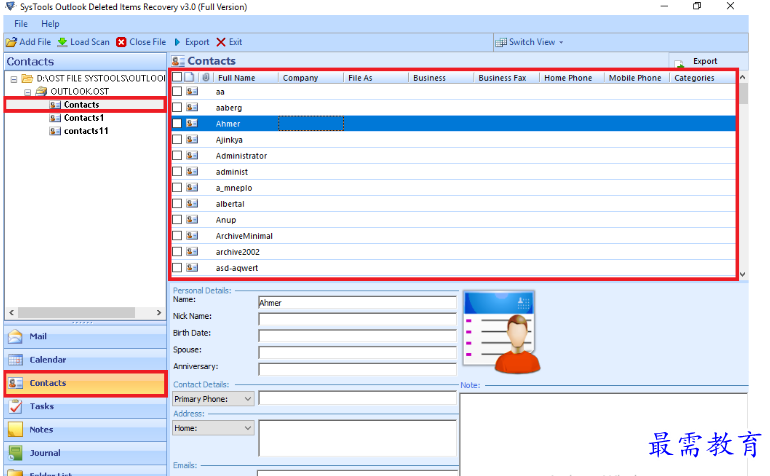Click the Export toolbar button
Screen dimensions: 770x476
192,42
